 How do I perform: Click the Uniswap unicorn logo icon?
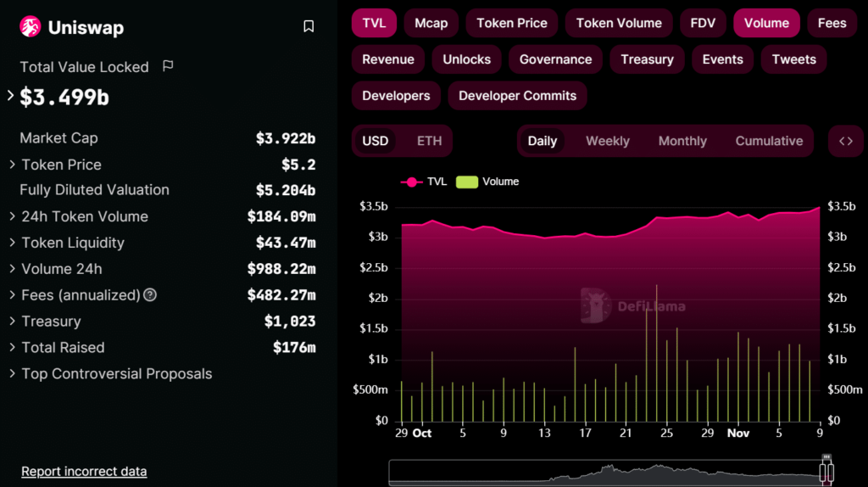[31, 27]
